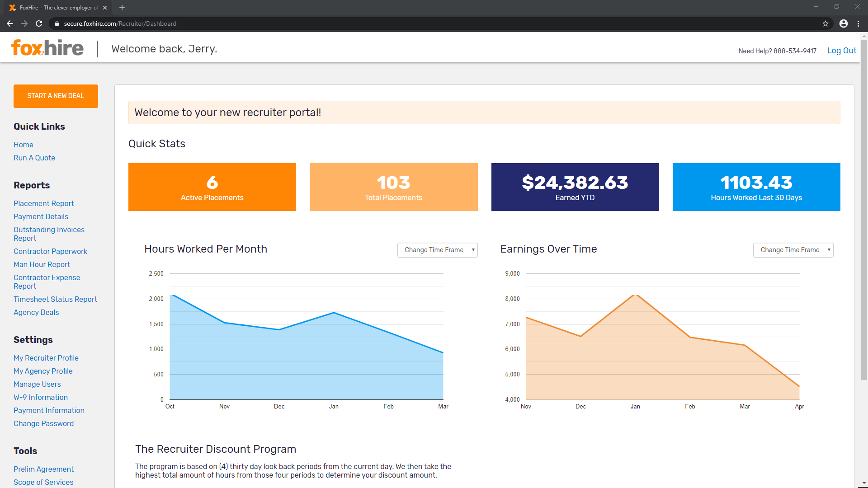Bookmark this page with the star icon
The height and width of the screenshot is (488, 868).
coord(825,23)
